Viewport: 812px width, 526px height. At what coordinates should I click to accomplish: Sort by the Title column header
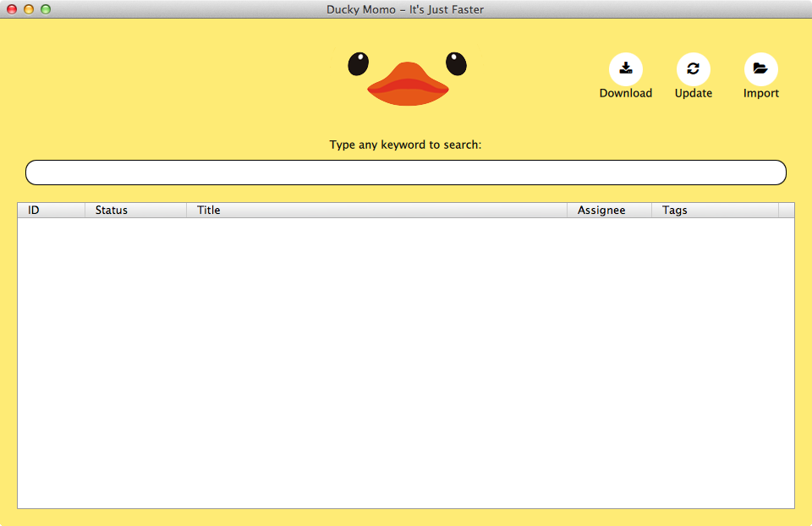(x=377, y=211)
